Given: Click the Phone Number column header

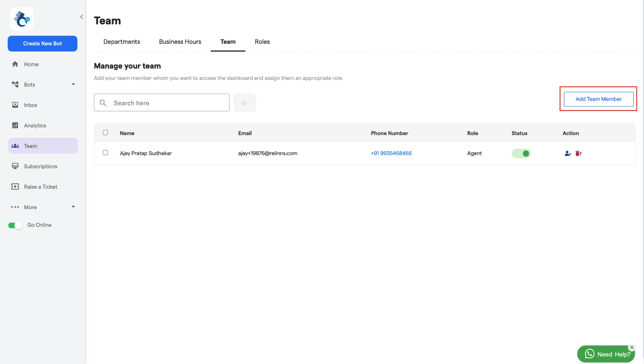Looking at the screenshot, I should coord(389,133).
